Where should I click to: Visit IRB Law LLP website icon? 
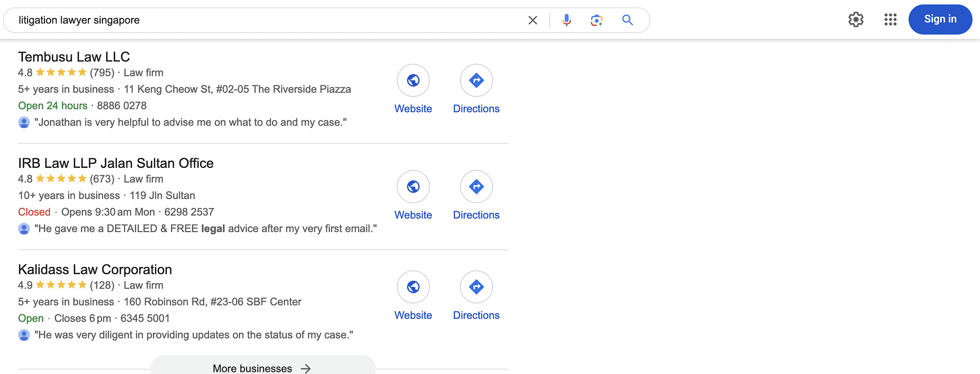coord(413,187)
